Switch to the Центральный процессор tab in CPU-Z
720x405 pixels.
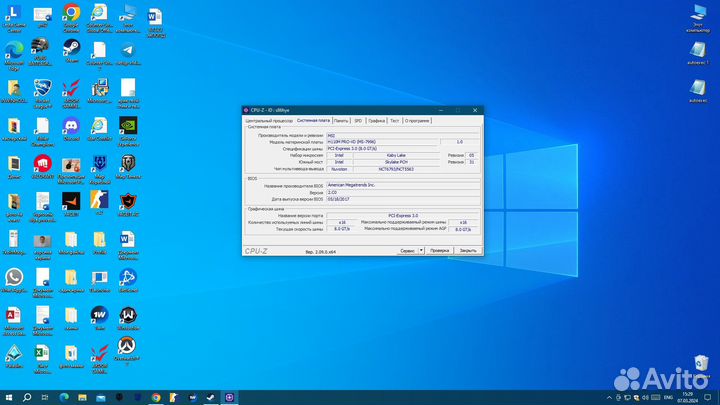pyautogui.click(x=269, y=121)
